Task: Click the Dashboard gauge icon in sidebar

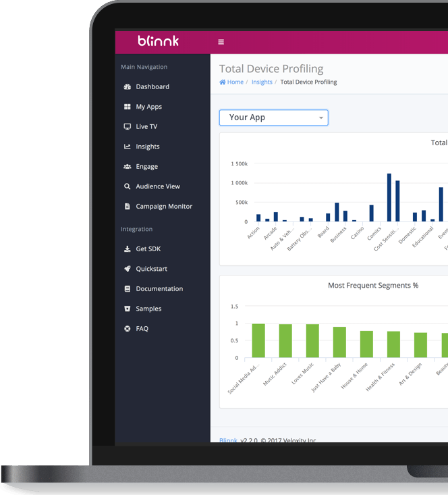Action: click(128, 87)
